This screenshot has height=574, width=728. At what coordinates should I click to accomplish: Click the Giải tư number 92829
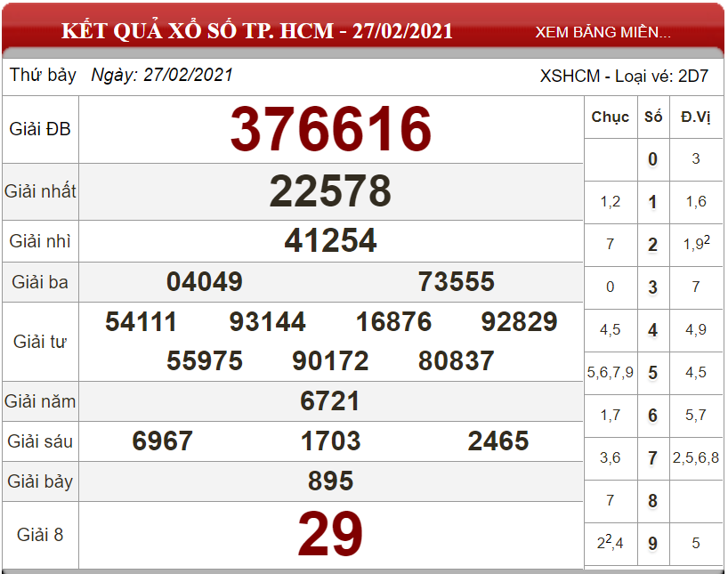pyautogui.click(x=519, y=321)
